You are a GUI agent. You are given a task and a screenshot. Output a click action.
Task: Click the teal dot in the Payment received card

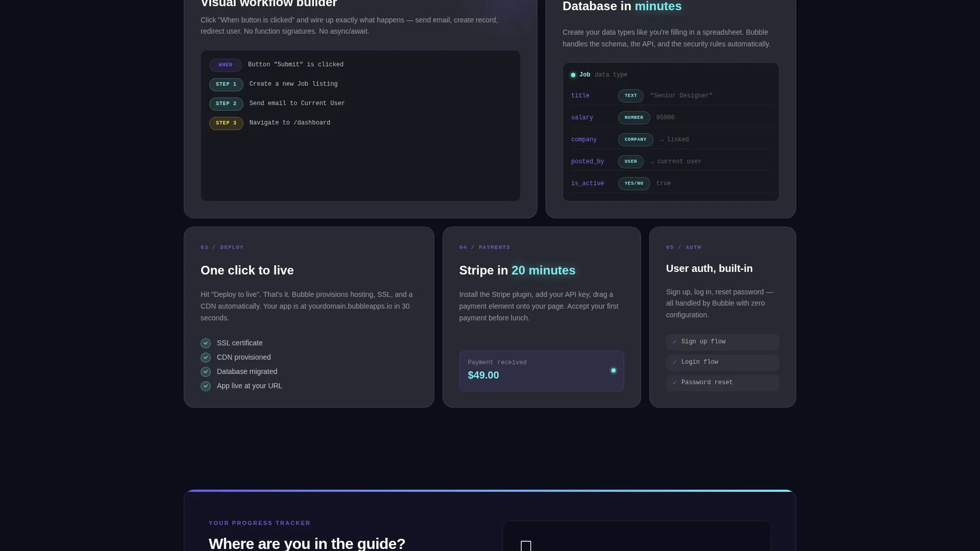(x=614, y=370)
